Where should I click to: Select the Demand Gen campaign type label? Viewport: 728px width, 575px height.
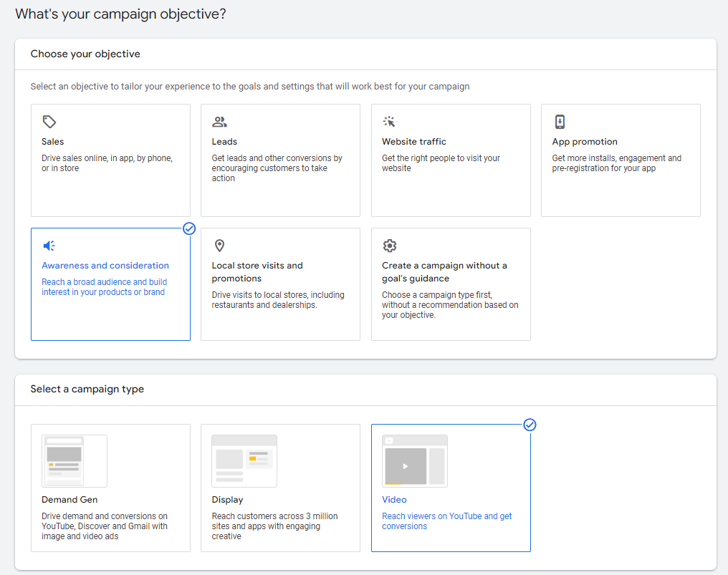pos(70,500)
